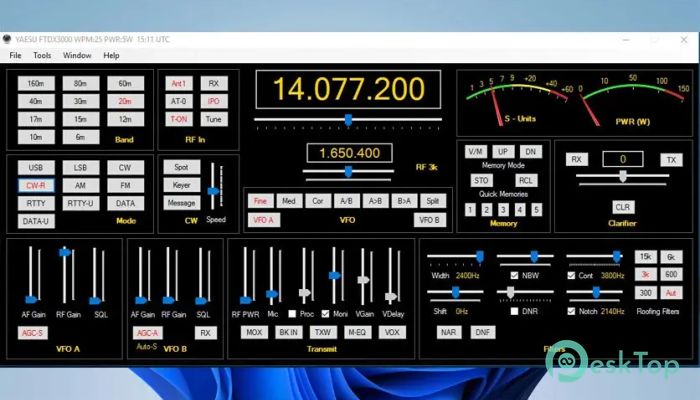Select CW-R mode
700x400 pixels.
coord(36,185)
